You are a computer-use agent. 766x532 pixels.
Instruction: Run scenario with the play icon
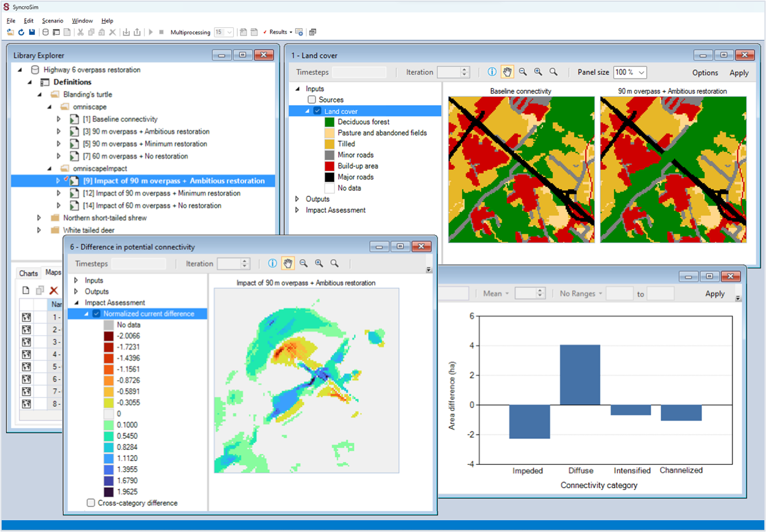click(x=151, y=32)
